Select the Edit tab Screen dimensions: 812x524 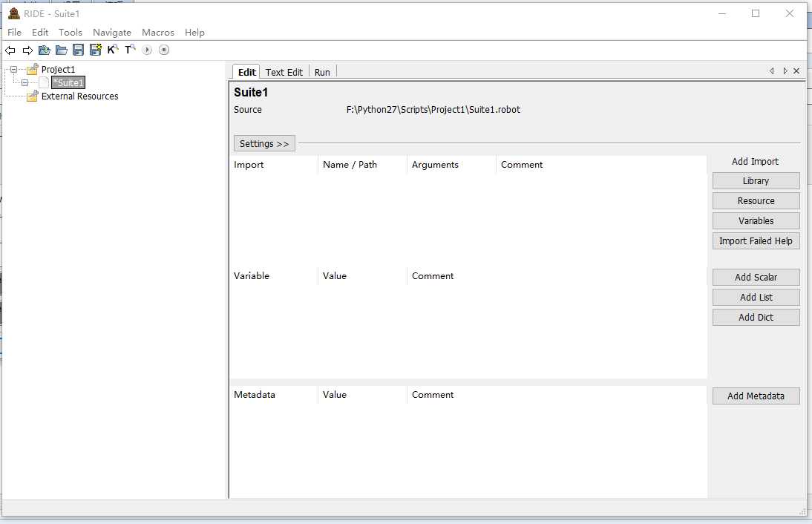pos(246,72)
